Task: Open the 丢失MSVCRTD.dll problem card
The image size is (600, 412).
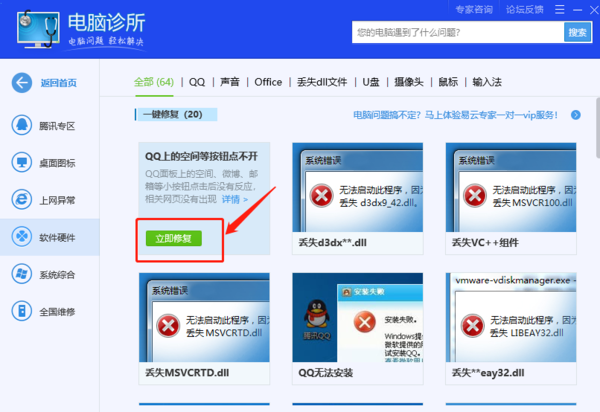Action: click(x=204, y=328)
